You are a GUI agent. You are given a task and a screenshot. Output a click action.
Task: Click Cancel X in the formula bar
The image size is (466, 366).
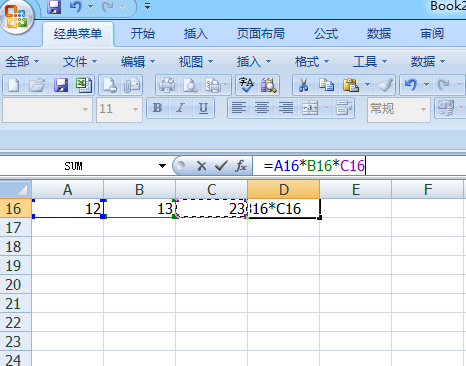[x=201, y=166]
